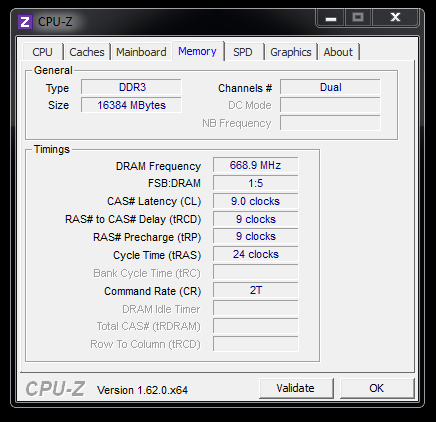This screenshot has width=436, height=422.
Task: Click the Validate button
Action: coord(296,388)
